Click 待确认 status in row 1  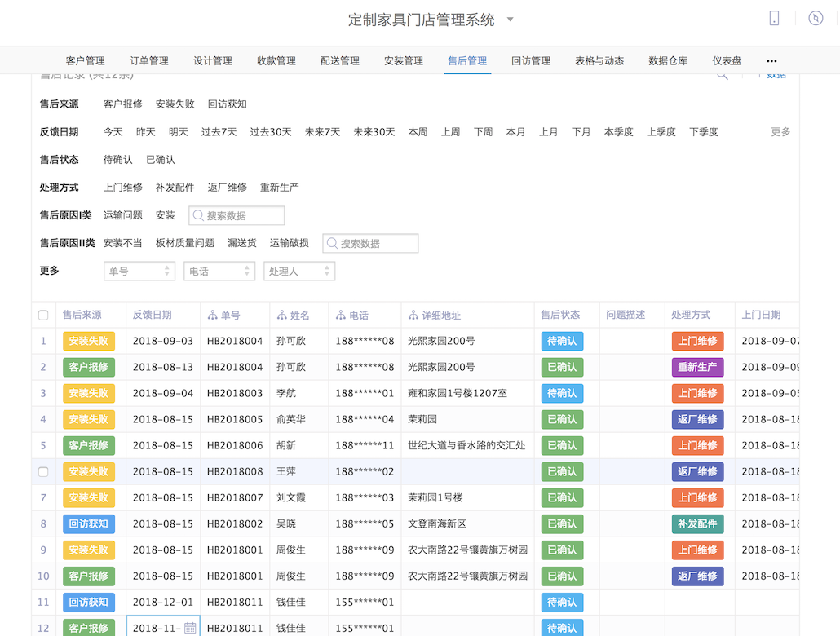(562, 341)
